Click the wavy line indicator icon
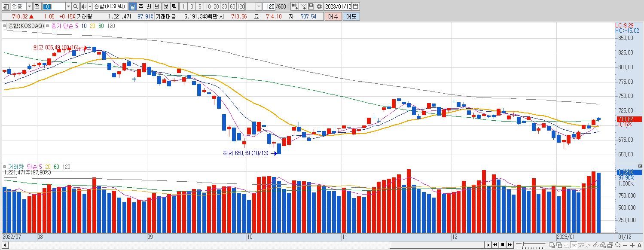The image size is (644, 250). [581, 245]
